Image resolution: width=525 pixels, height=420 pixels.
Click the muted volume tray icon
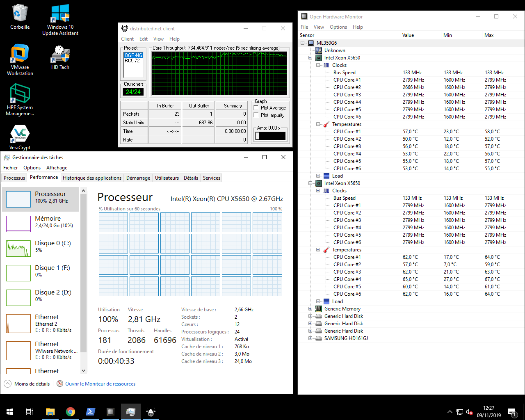(x=469, y=412)
